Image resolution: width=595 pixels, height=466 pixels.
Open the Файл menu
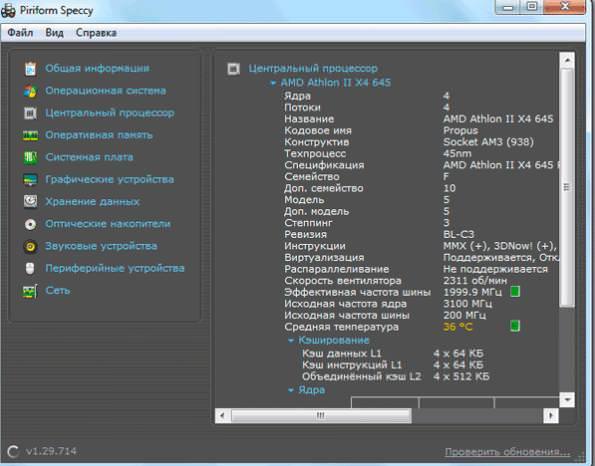tap(20, 33)
